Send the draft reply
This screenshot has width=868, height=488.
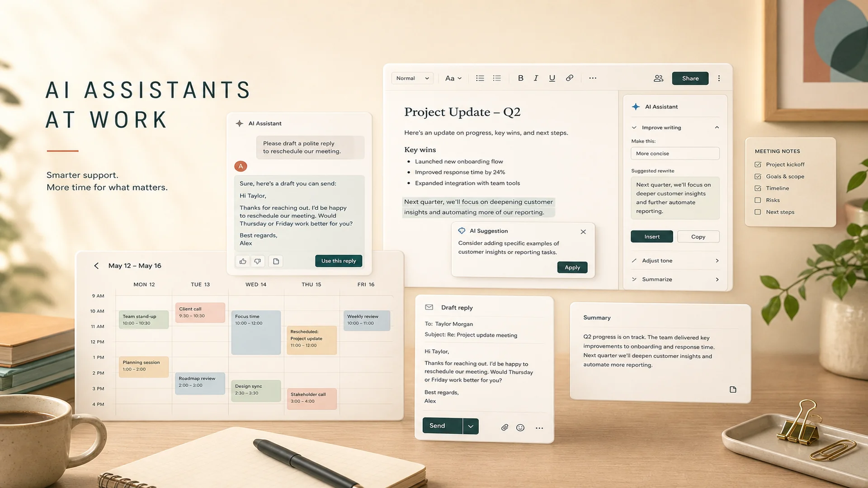point(442,426)
